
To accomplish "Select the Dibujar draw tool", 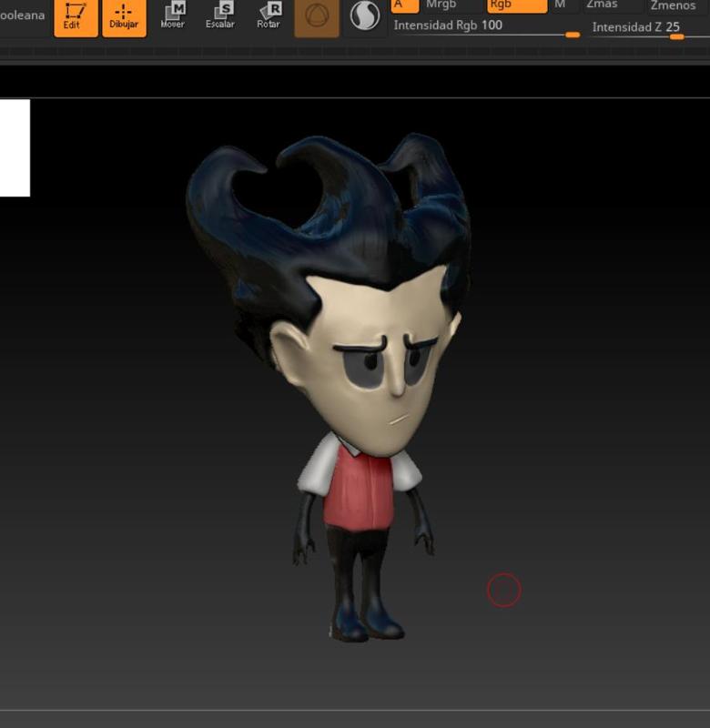I will 124,17.
